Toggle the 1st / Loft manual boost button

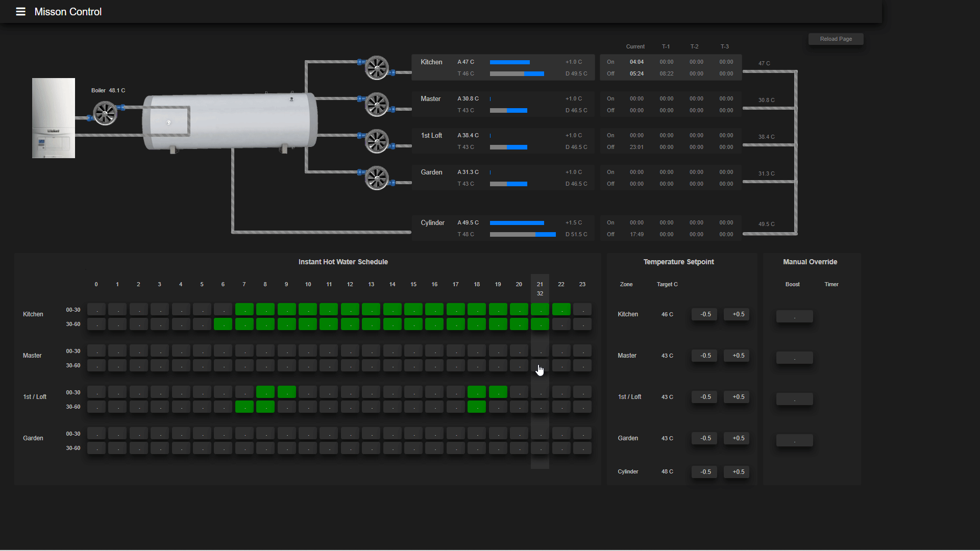pyautogui.click(x=795, y=399)
